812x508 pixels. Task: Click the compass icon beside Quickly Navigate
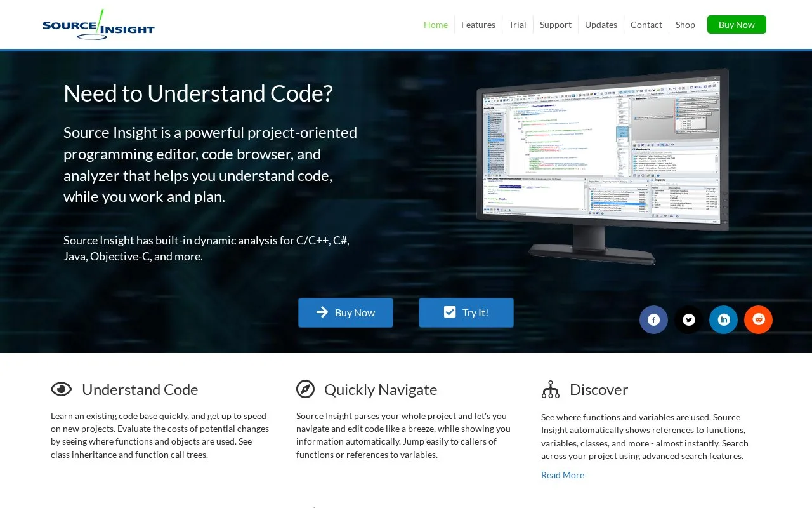tap(305, 389)
